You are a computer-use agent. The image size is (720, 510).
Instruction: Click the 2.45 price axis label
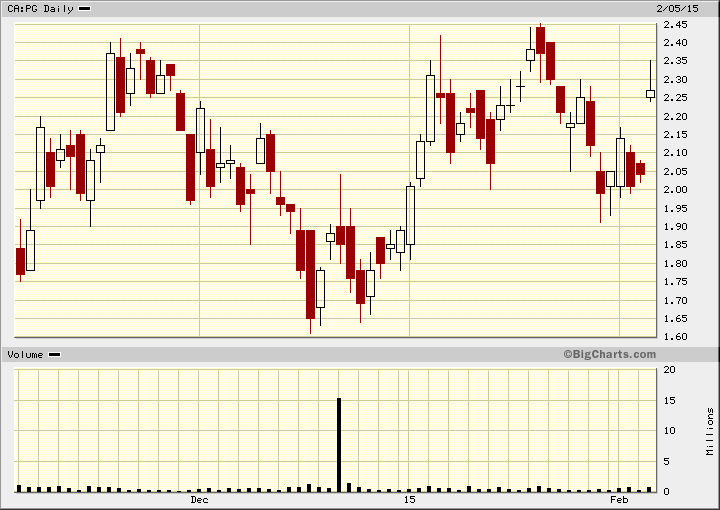pos(675,25)
